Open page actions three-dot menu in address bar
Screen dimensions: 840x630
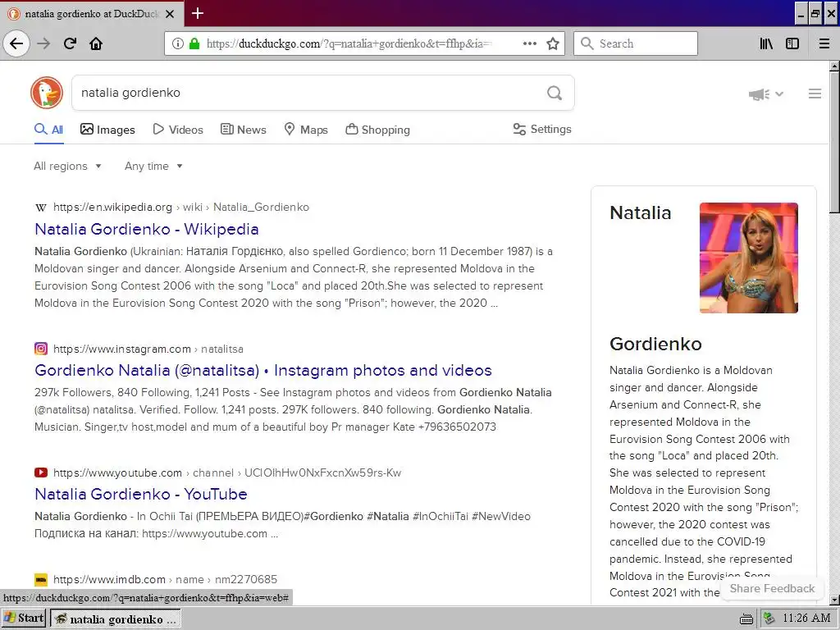(529, 43)
